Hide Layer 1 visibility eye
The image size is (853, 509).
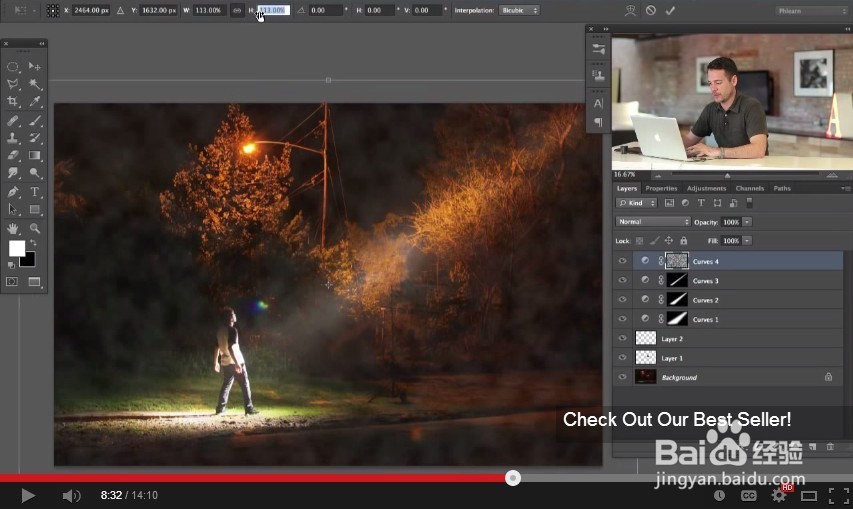click(622, 358)
